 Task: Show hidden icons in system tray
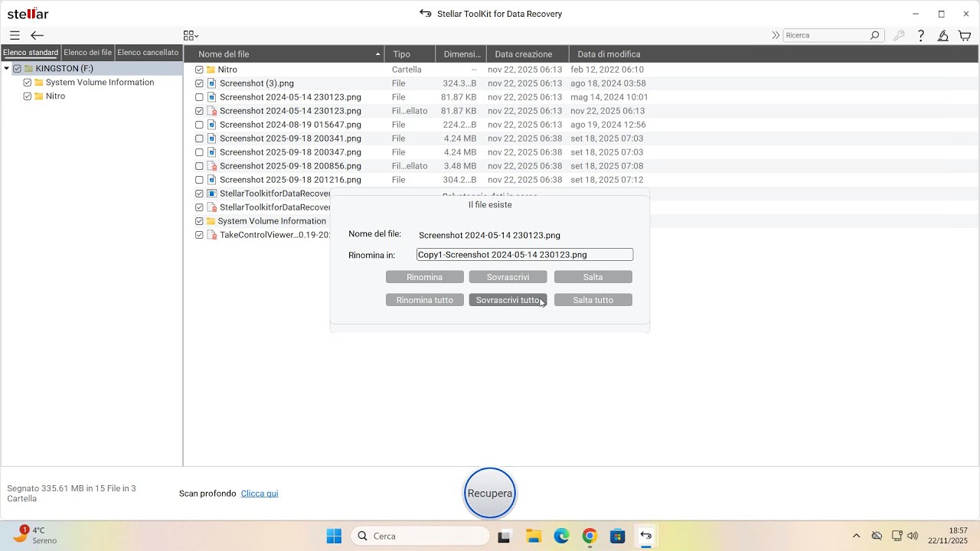(x=856, y=536)
